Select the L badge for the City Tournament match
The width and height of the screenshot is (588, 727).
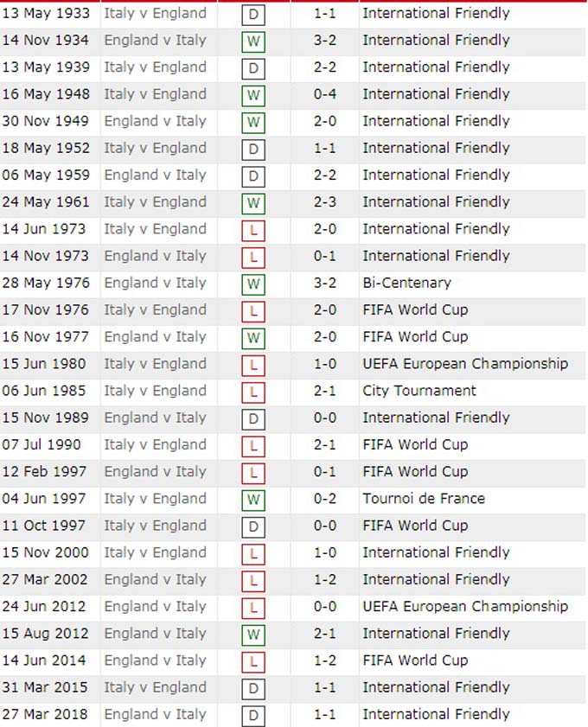(253, 392)
